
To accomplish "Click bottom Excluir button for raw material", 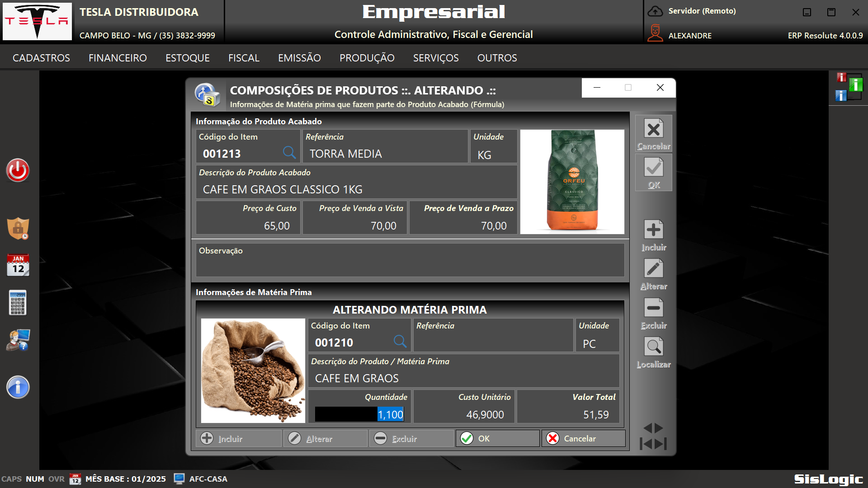I will [411, 438].
